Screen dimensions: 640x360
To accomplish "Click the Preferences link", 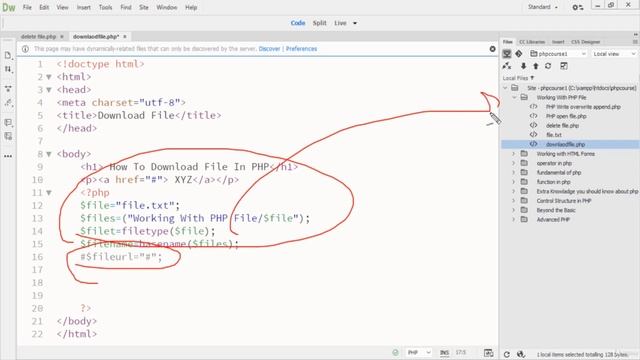I will point(301,49).
